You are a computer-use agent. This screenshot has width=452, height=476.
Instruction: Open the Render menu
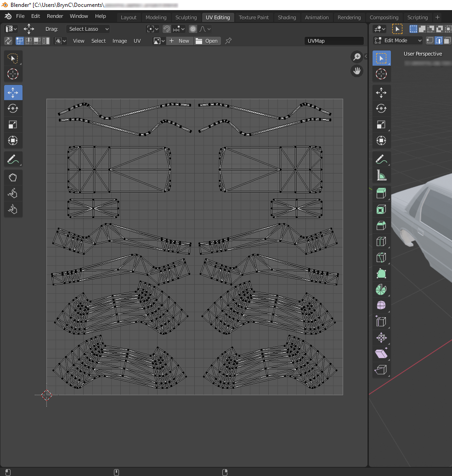tap(55, 16)
